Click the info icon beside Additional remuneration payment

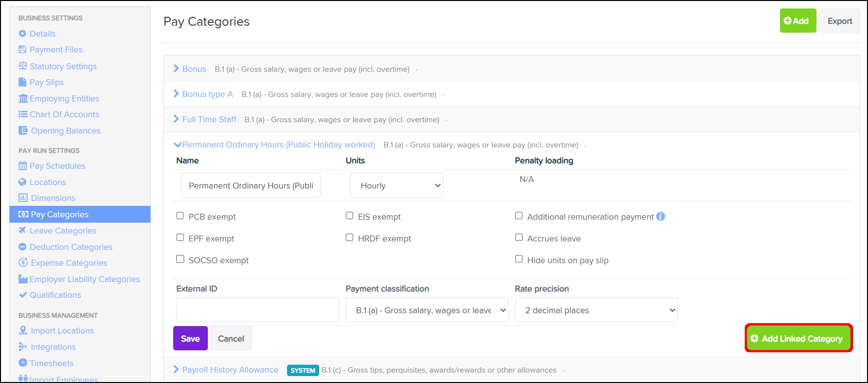click(x=661, y=216)
